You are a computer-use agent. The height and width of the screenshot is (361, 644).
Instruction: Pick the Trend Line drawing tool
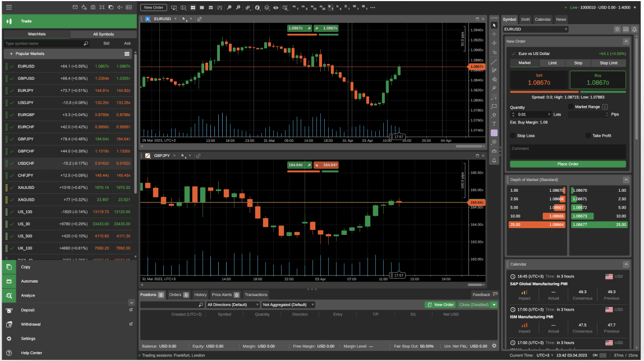tap(494, 62)
